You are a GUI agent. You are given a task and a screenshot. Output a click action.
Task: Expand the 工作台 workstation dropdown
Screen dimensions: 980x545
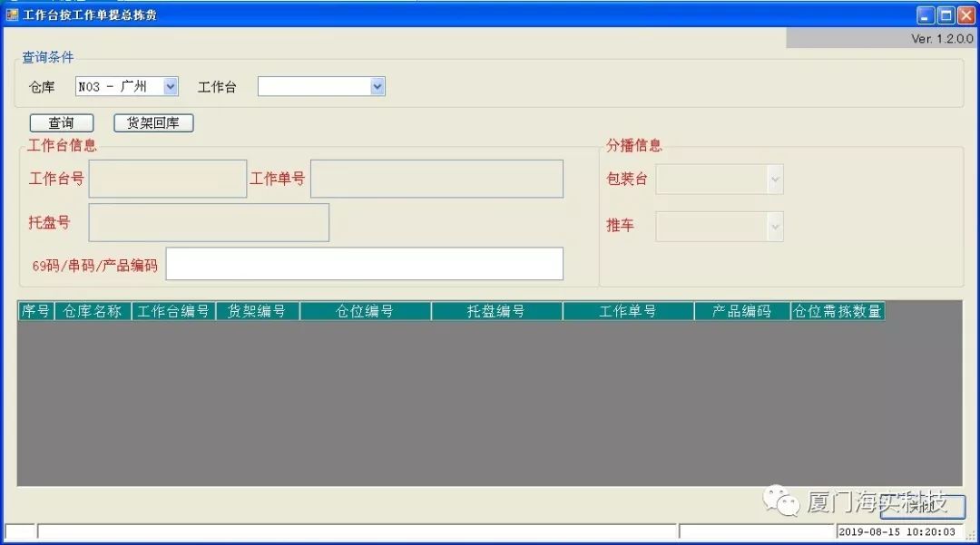coord(377,87)
